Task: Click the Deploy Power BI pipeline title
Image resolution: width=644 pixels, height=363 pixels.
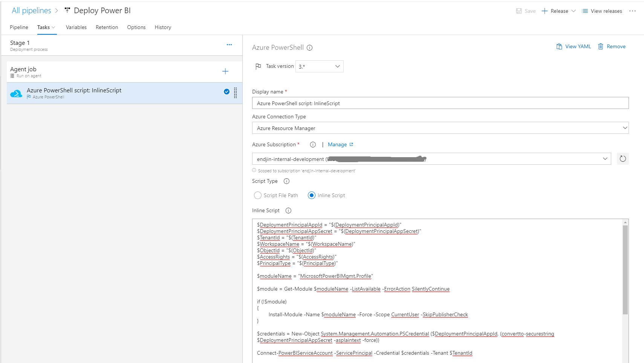Action: (102, 11)
